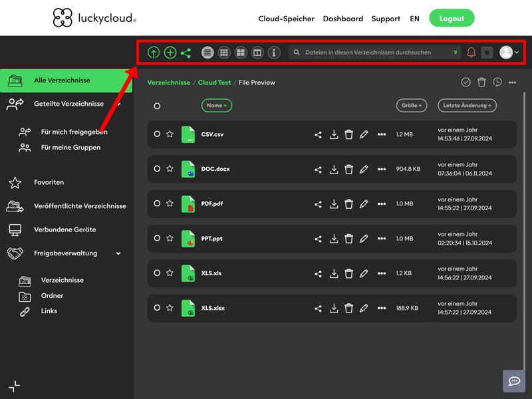Click the green upload arrow icon
The width and height of the screenshot is (532, 399).
(154, 53)
